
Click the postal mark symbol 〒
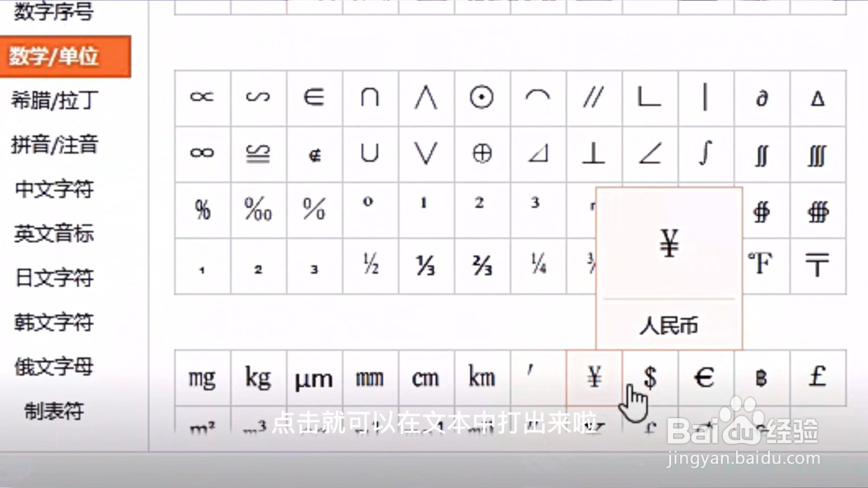818,266
